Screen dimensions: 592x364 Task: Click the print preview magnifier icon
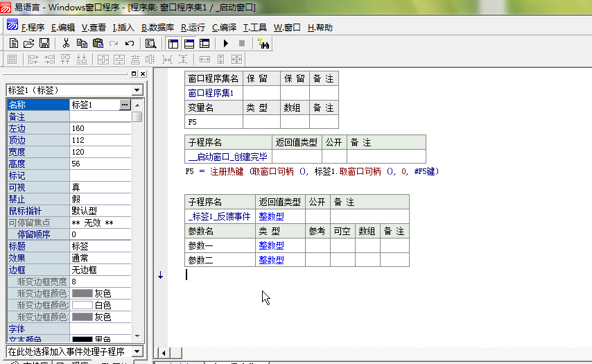pyautogui.click(x=150, y=43)
